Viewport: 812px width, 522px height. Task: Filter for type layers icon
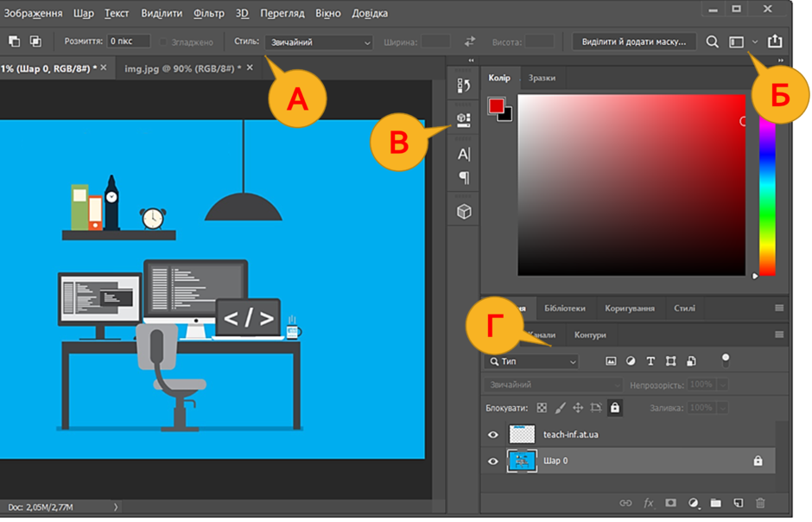click(650, 361)
